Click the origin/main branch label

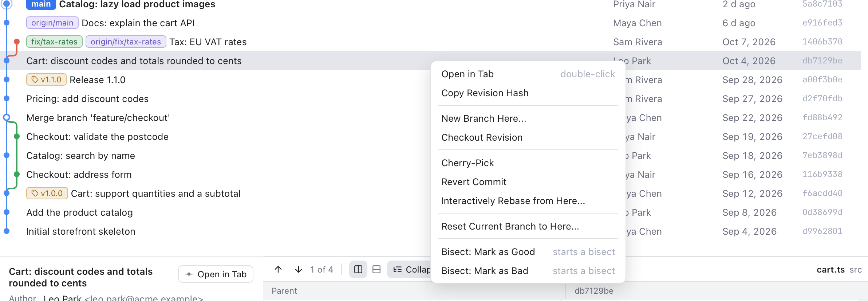52,23
